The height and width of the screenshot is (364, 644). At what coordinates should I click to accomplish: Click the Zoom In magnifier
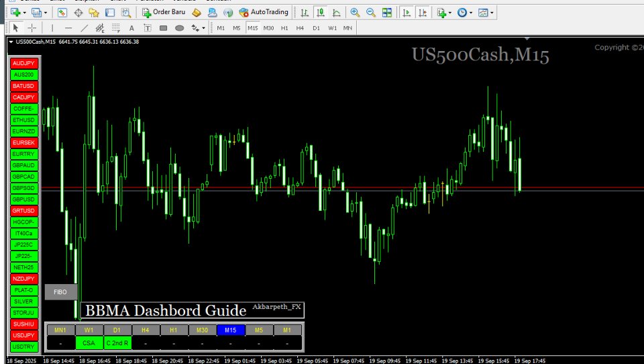(355, 12)
